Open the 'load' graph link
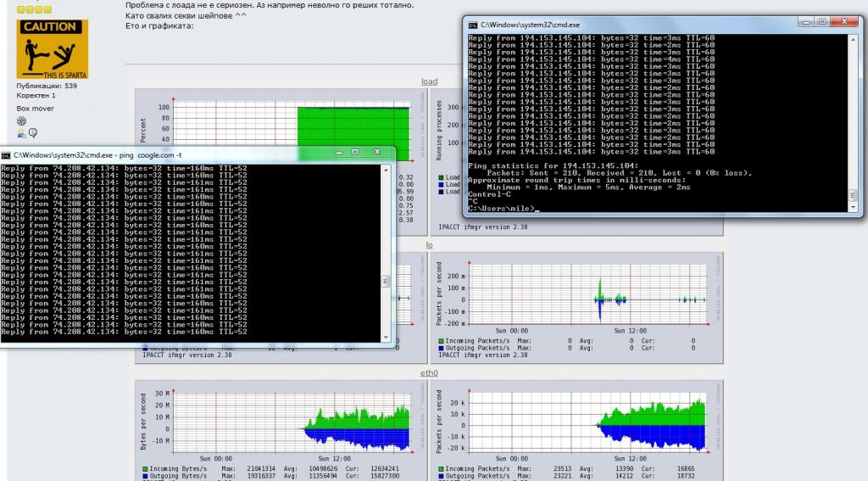Image resolution: width=868 pixels, height=481 pixels. tap(429, 81)
